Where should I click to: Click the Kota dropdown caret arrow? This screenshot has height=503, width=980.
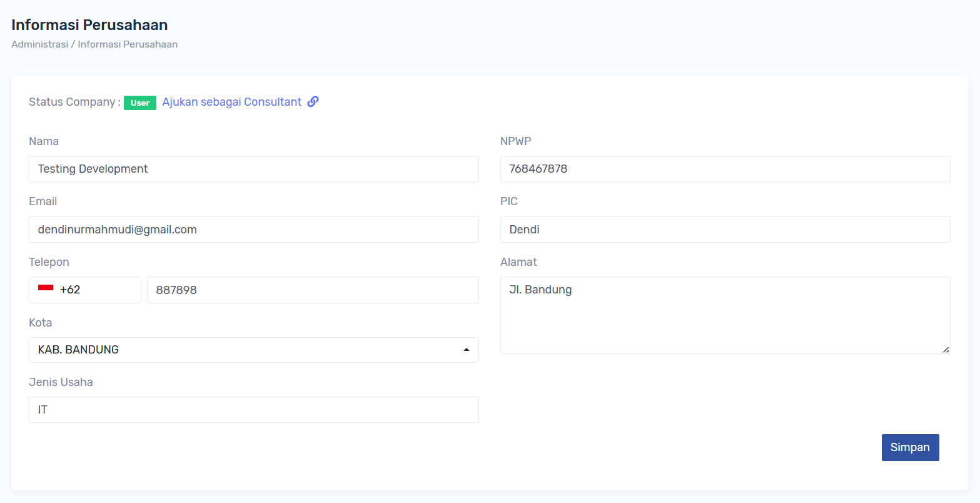[x=466, y=350]
